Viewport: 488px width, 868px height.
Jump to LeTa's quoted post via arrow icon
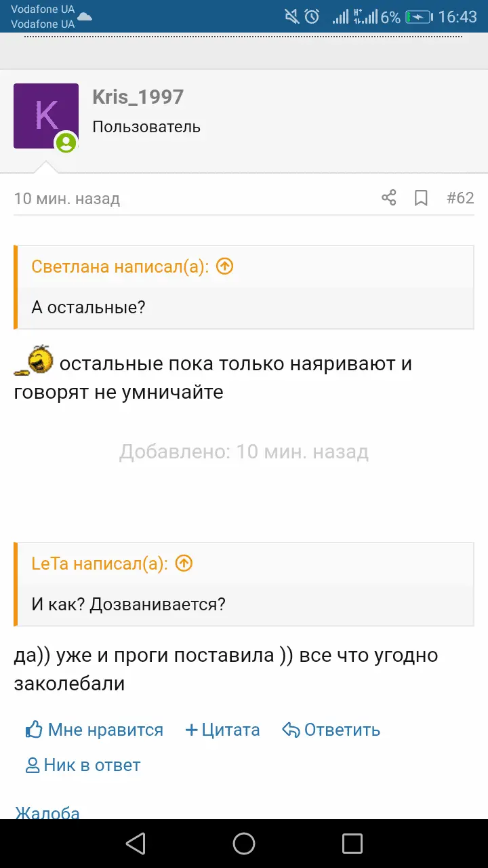184,564
